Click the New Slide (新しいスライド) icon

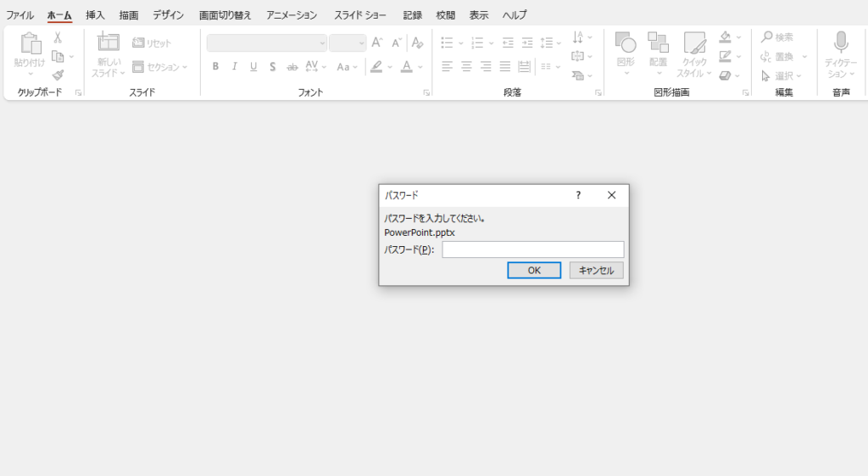coord(108,42)
